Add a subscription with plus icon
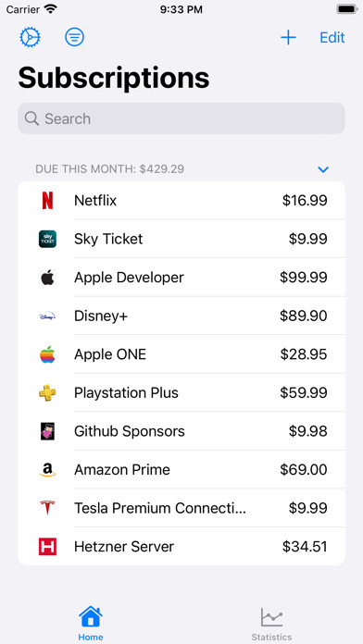The image size is (363, 644). tap(288, 37)
